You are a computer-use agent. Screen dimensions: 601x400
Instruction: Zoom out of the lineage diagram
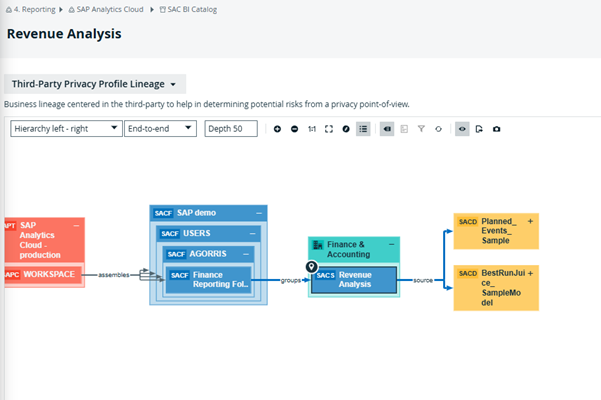click(294, 129)
